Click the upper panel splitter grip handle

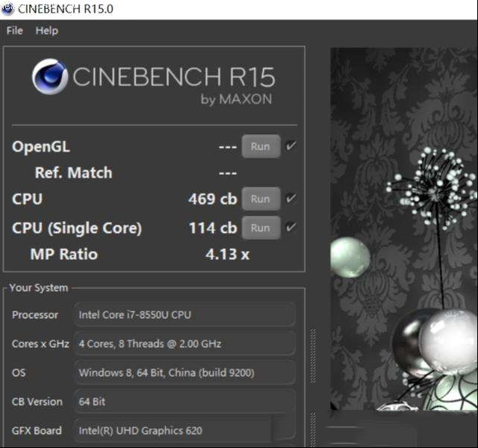click(313, 355)
